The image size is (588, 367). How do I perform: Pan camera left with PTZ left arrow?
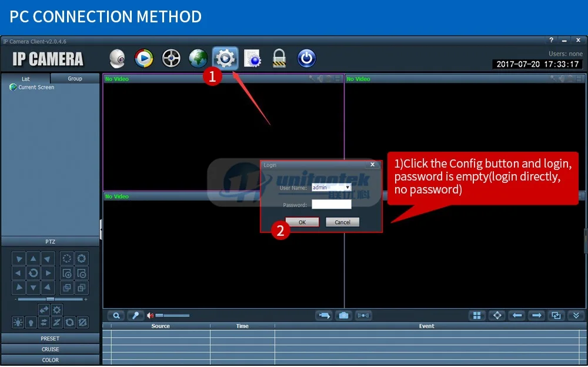pos(18,273)
